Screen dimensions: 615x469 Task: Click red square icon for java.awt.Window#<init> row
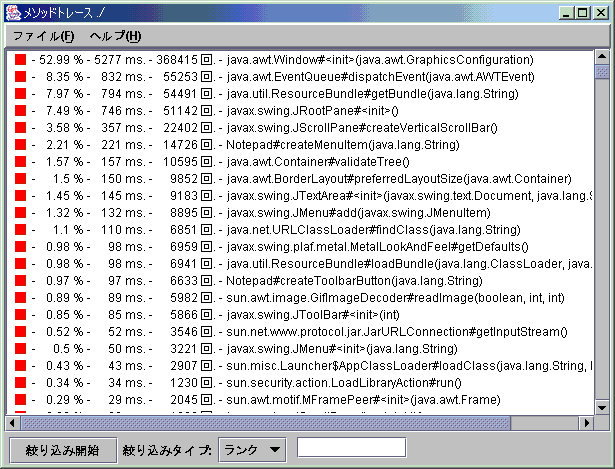[20, 60]
